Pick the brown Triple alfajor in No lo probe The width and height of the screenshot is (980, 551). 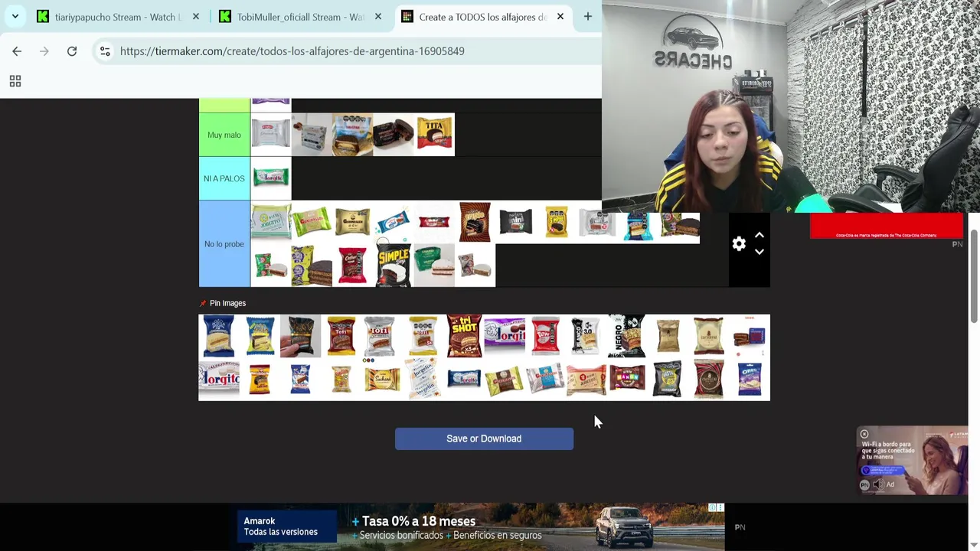click(475, 222)
